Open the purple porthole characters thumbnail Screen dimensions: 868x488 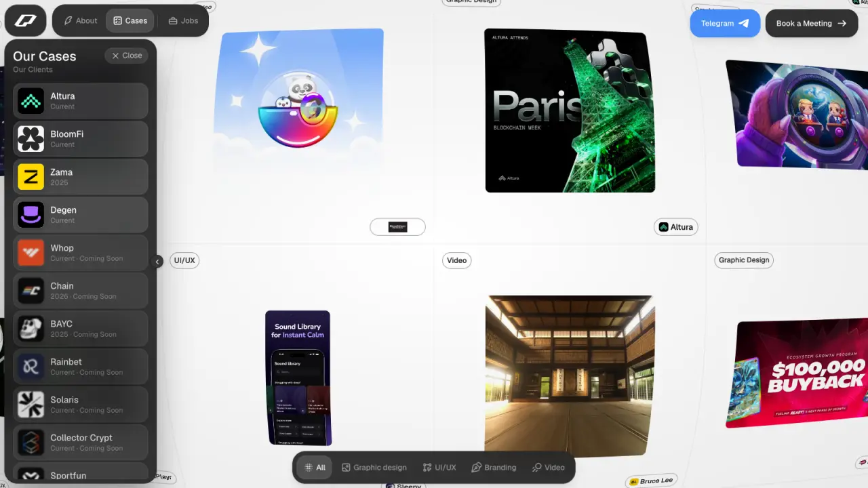797,115
